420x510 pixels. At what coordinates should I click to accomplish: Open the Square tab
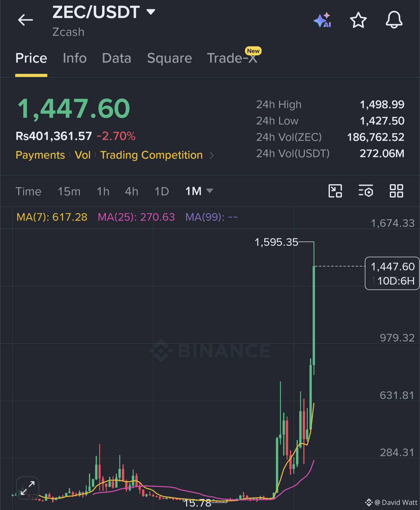169,58
